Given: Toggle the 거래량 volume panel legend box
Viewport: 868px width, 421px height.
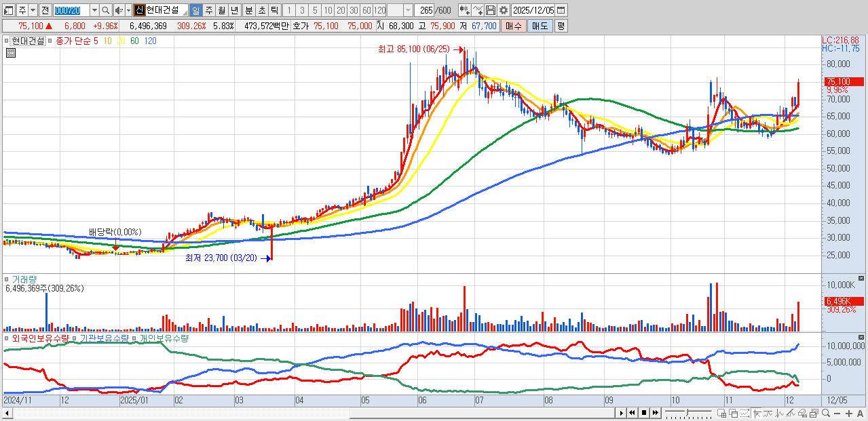Looking at the screenshot, I should click(7, 279).
